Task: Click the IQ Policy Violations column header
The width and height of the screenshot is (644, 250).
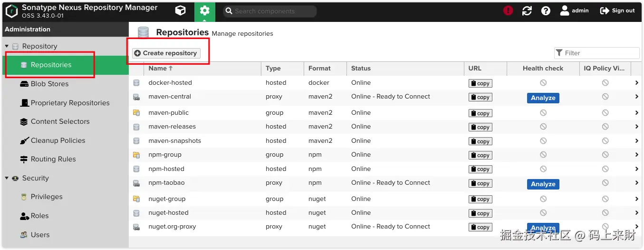Action: coord(605,68)
